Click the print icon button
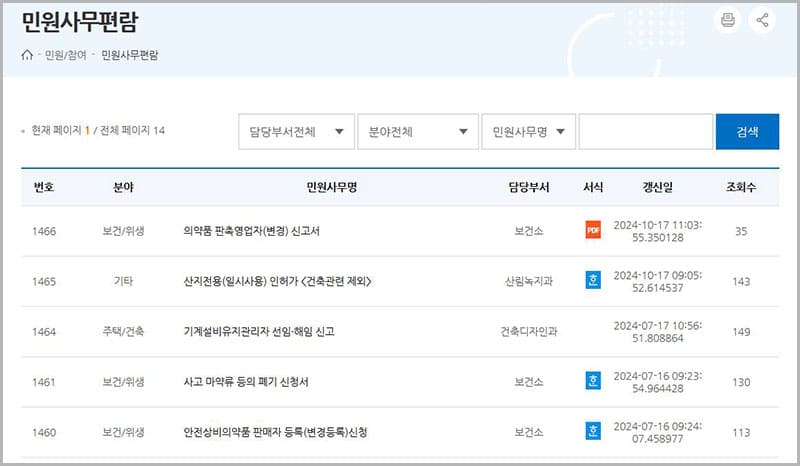Viewport: 800px width, 466px height. pos(727,20)
